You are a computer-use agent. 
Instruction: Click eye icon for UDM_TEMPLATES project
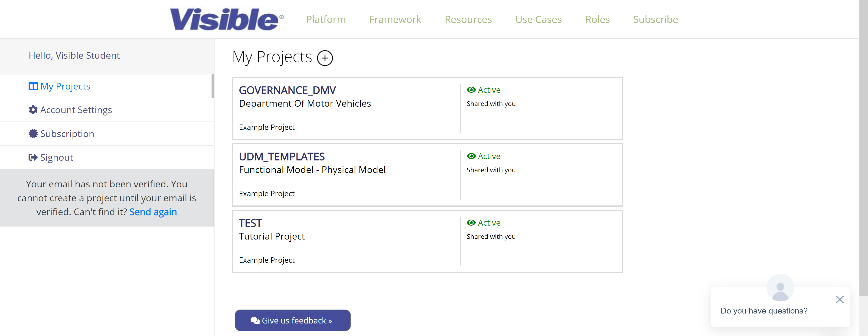click(x=471, y=156)
